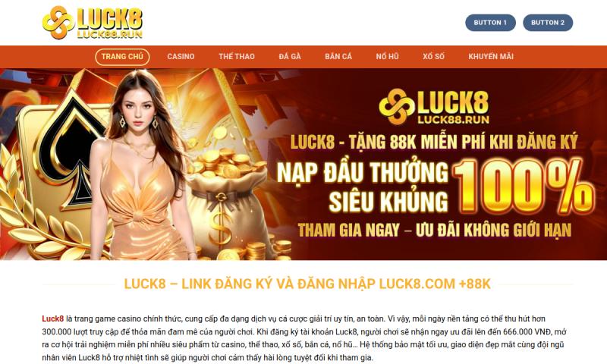Click the golden 100% bonus graphic
Image resolution: width=607 pixels, height=364 pixels.
point(523,187)
